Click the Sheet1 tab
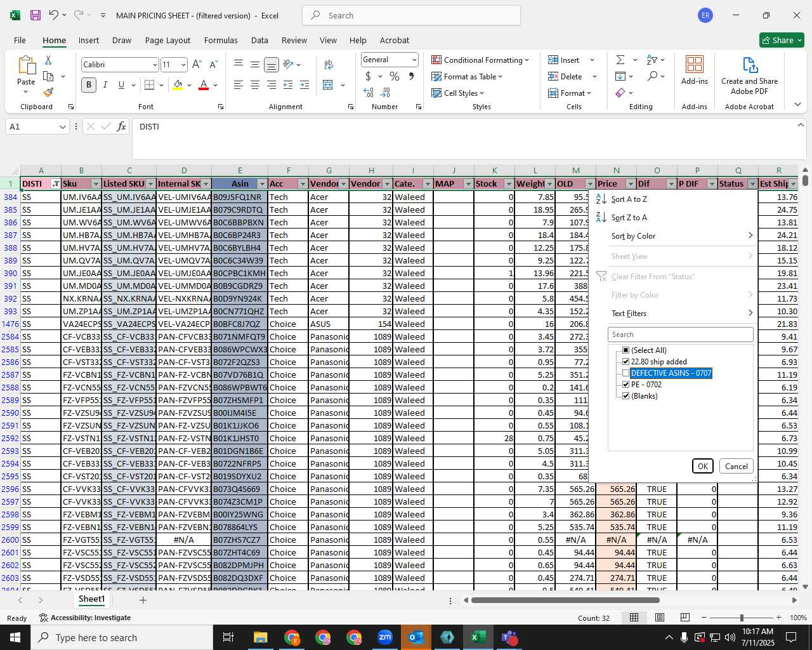Image resolution: width=812 pixels, height=650 pixels. pos(91,599)
